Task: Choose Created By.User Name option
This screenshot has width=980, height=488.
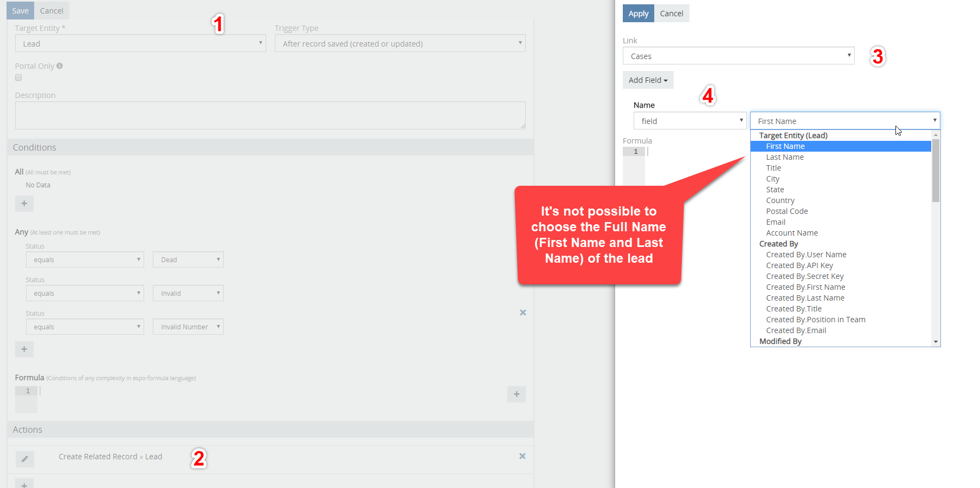Action: click(x=806, y=255)
